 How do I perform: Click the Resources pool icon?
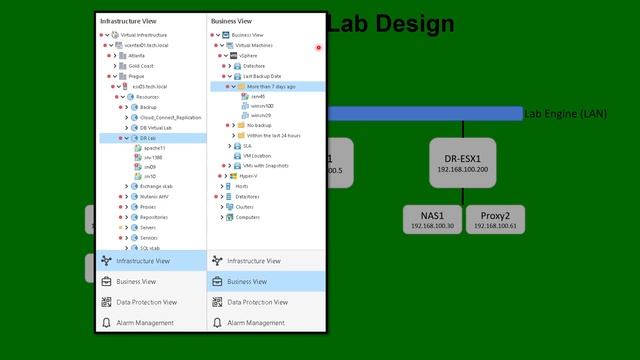tap(131, 97)
